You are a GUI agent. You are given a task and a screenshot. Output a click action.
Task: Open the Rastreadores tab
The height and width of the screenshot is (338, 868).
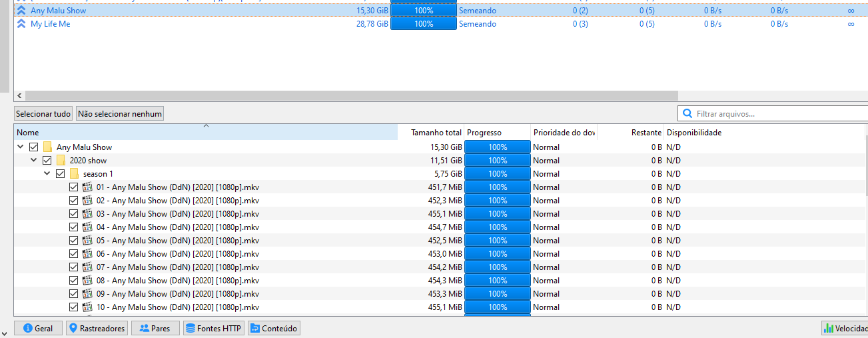pos(97,329)
